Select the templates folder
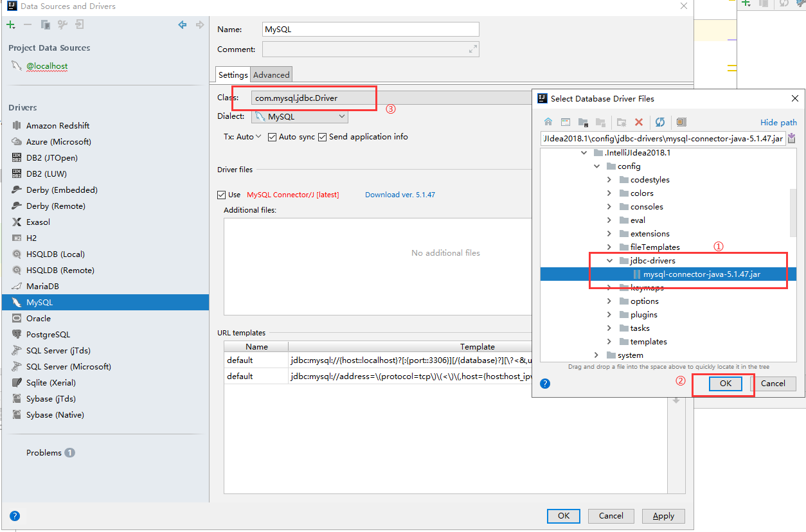The image size is (806, 532). (x=648, y=342)
